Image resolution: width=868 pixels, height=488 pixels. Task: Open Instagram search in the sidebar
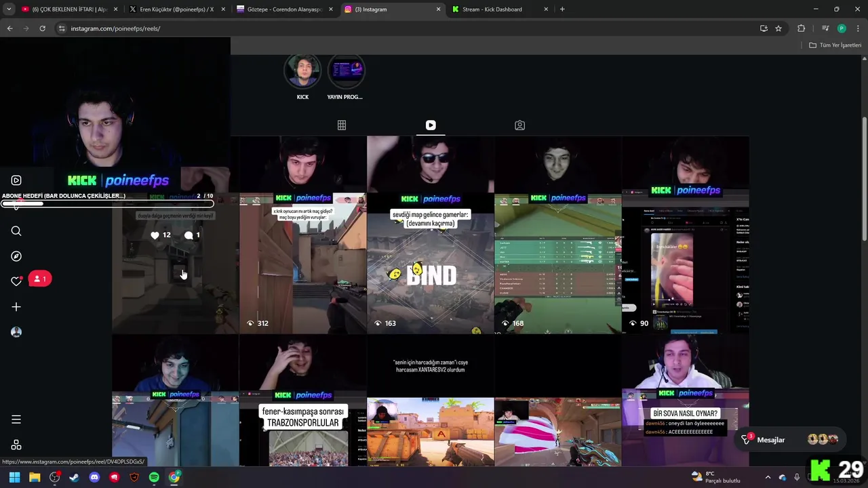[x=16, y=231]
